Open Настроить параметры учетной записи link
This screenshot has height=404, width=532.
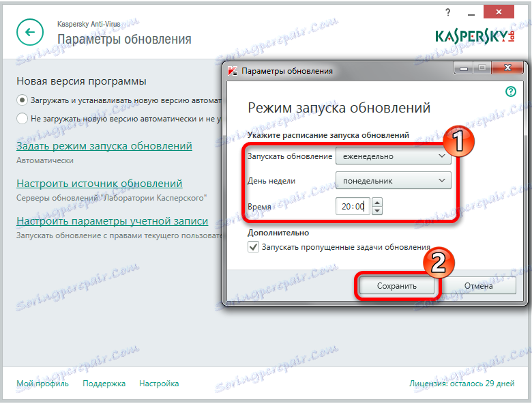(113, 221)
